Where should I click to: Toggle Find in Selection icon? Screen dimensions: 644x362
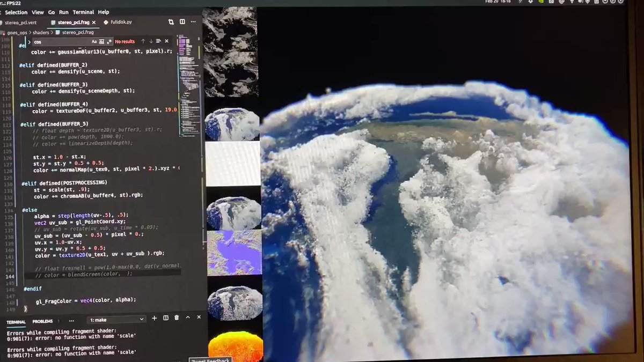158,41
